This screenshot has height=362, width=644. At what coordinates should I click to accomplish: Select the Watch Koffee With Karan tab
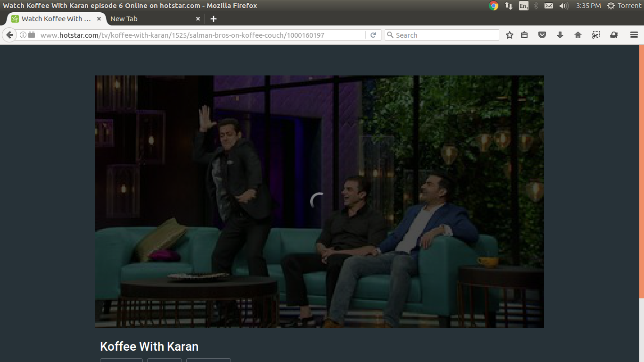pyautogui.click(x=57, y=19)
